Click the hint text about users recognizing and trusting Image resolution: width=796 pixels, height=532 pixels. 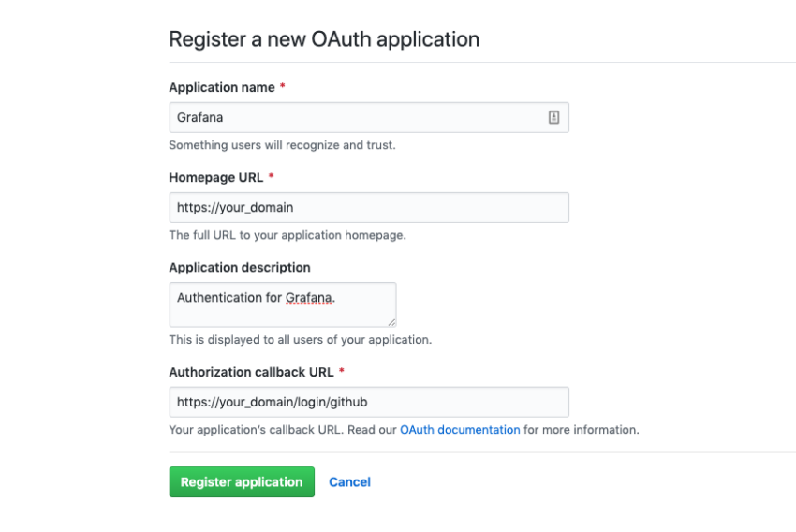point(282,145)
